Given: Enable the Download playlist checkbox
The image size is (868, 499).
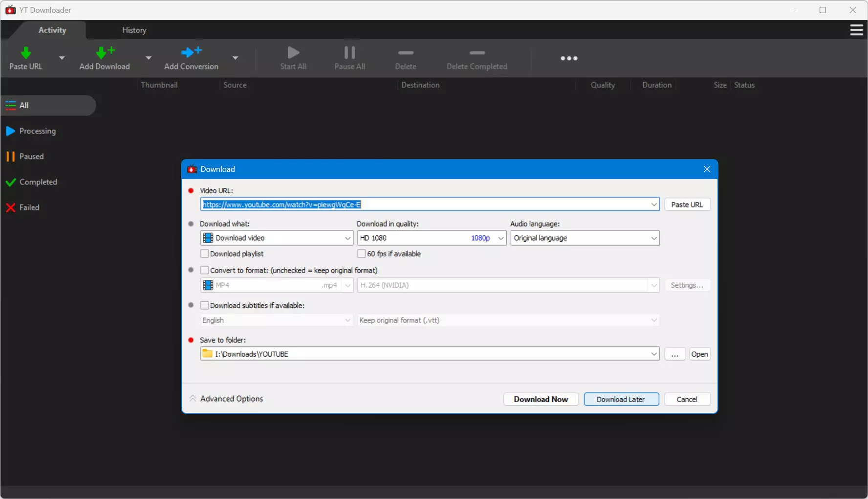Looking at the screenshot, I should (x=205, y=253).
